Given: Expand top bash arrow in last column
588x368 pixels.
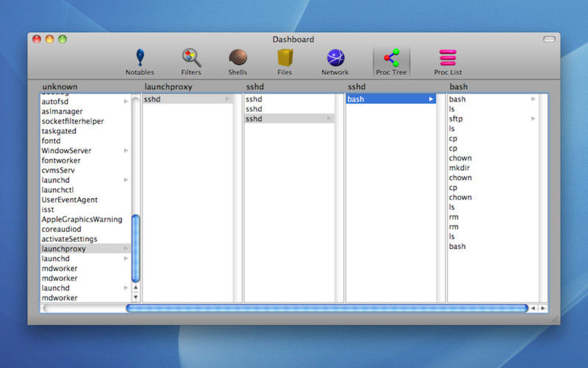Looking at the screenshot, I should [533, 99].
